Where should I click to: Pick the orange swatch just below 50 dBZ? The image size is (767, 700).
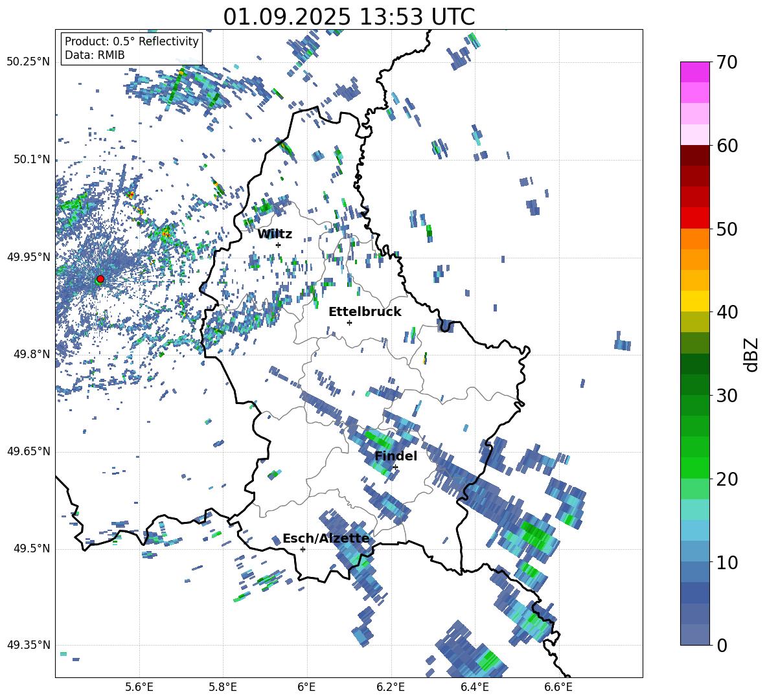click(694, 238)
